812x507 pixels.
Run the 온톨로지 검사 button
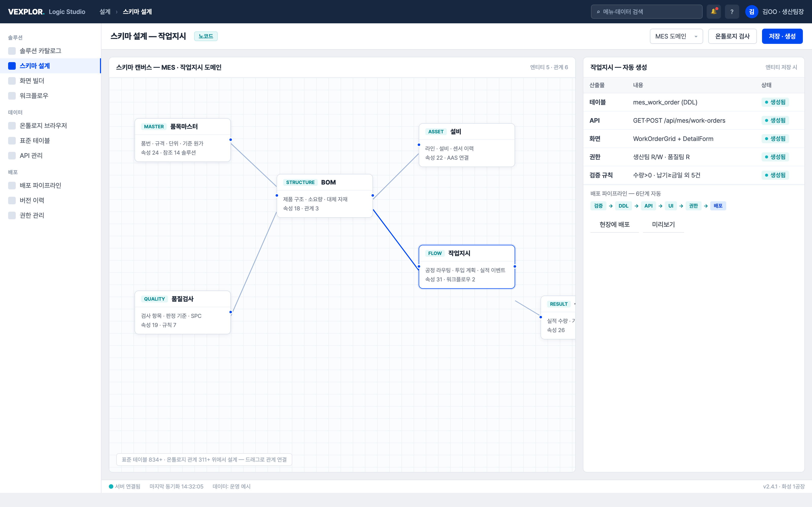point(732,36)
